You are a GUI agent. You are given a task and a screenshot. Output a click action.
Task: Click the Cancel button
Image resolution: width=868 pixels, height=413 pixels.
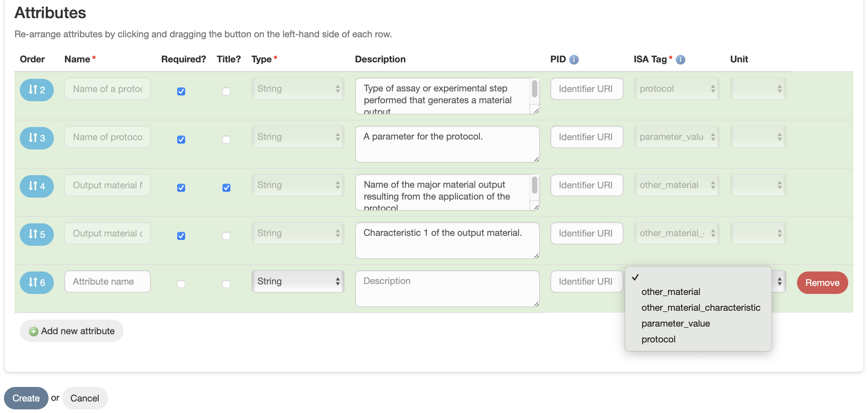[84, 398]
